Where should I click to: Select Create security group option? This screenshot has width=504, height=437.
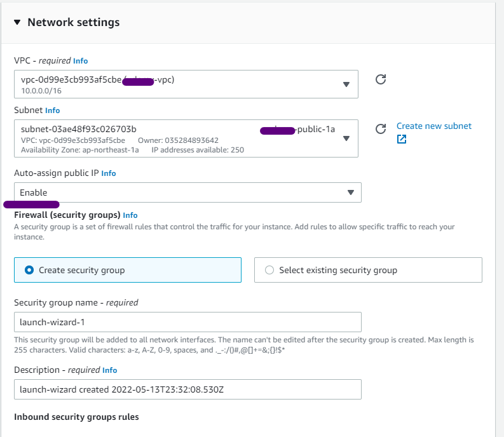click(x=128, y=270)
